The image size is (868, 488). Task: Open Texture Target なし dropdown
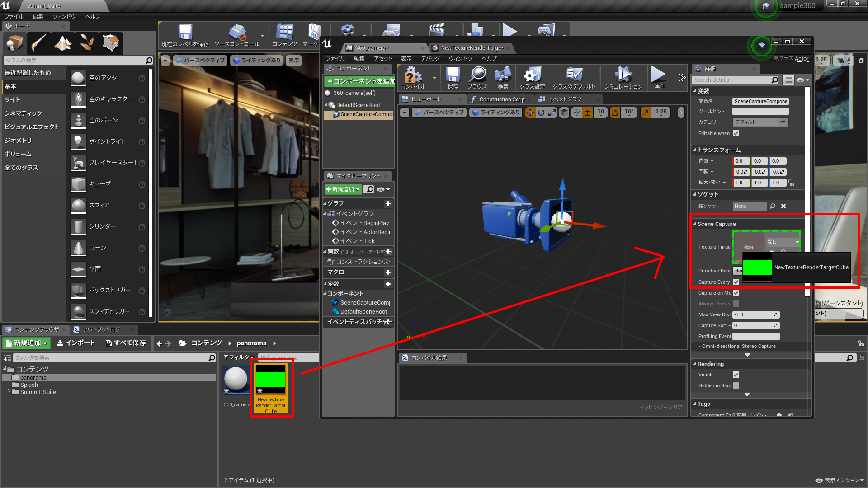783,242
